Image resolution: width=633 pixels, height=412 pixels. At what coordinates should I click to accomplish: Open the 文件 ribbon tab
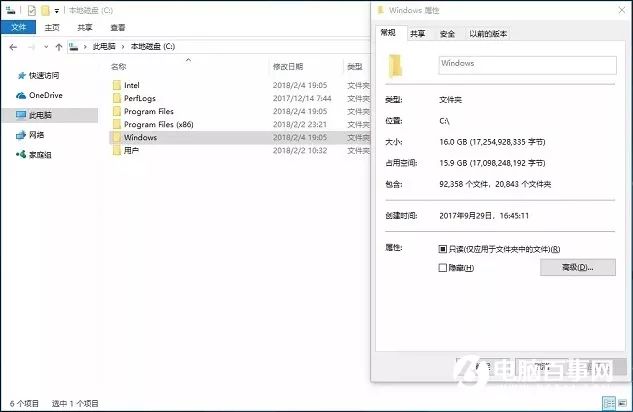(x=19, y=27)
